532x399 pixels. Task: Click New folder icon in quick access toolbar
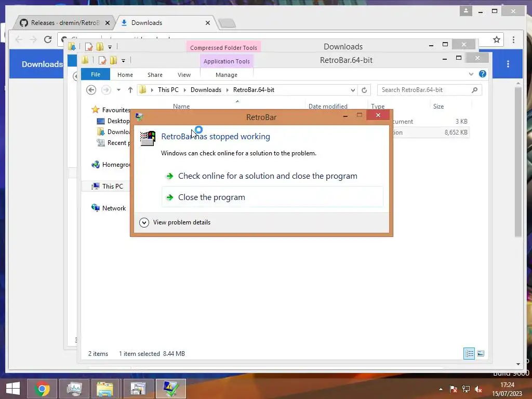point(113,60)
